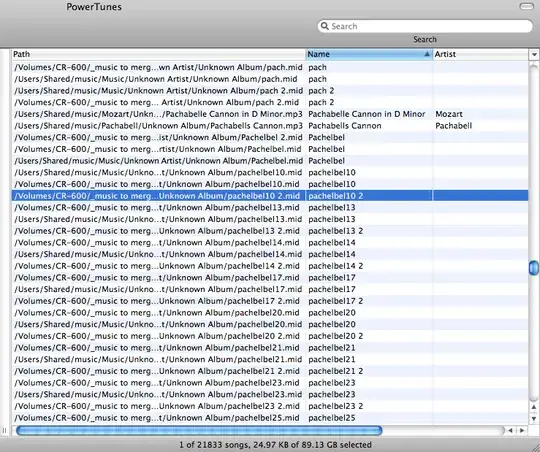Sort by the Path column header
Image resolution: width=540 pixels, height=452 pixels.
pyautogui.click(x=158, y=54)
